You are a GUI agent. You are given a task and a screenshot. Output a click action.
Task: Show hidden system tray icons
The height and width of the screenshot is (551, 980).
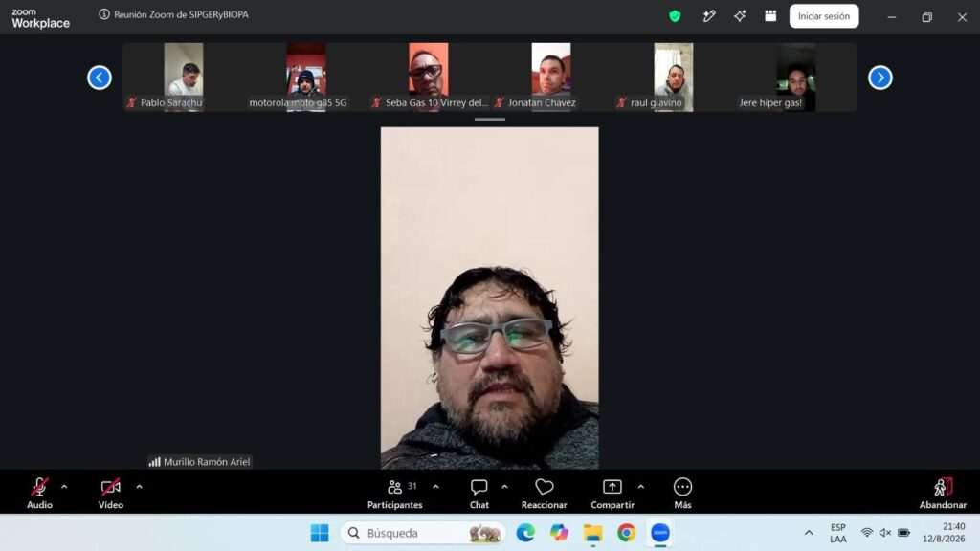809,533
